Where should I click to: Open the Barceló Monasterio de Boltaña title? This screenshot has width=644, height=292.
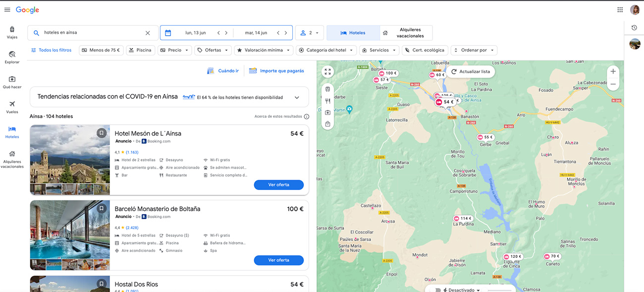tap(158, 209)
